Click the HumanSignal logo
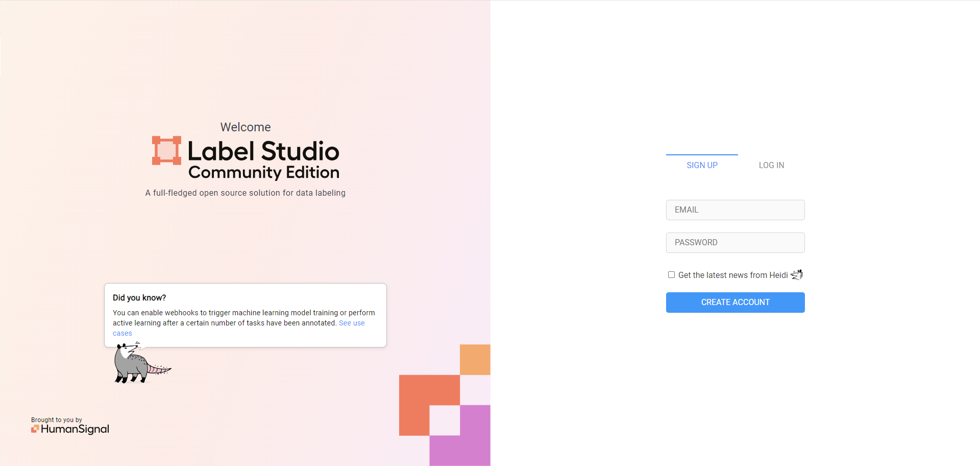The height and width of the screenshot is (466, 980). click(x=70, y=429)
